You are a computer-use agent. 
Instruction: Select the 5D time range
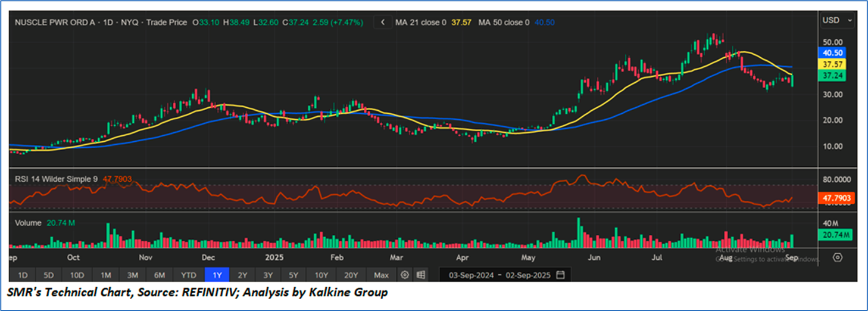pyautogui.click(x=49, y=275)
